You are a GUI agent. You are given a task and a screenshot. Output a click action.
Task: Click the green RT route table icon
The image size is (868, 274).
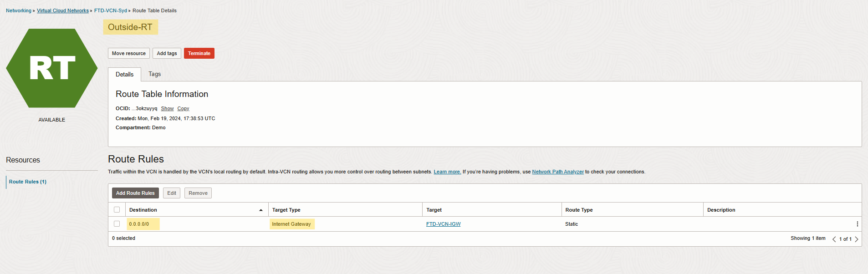[x=52, y=68]
